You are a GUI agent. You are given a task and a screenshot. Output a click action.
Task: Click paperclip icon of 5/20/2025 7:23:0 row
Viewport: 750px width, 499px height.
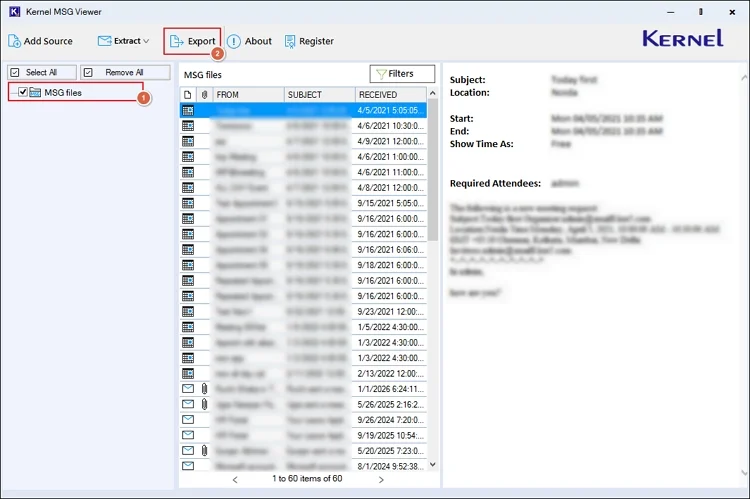click(x=204, y=451)
